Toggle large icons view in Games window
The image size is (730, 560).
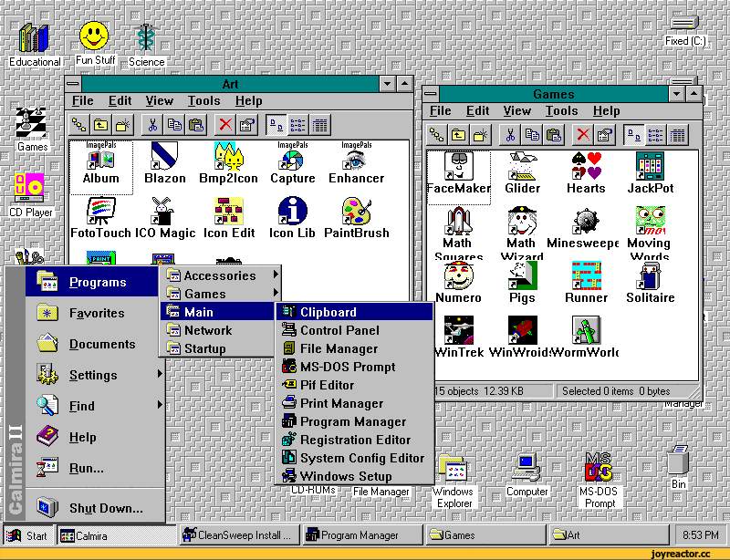point(633,135)
